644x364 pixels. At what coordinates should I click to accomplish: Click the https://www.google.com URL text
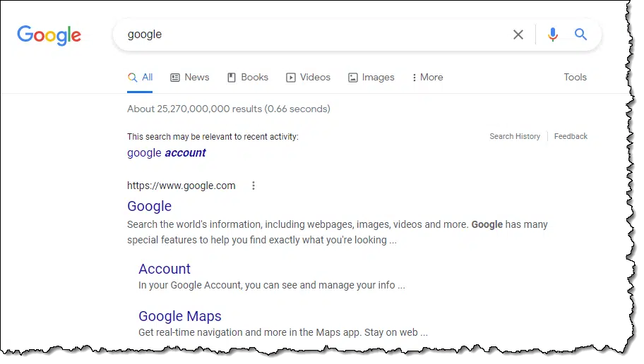[x=181, y=186]
